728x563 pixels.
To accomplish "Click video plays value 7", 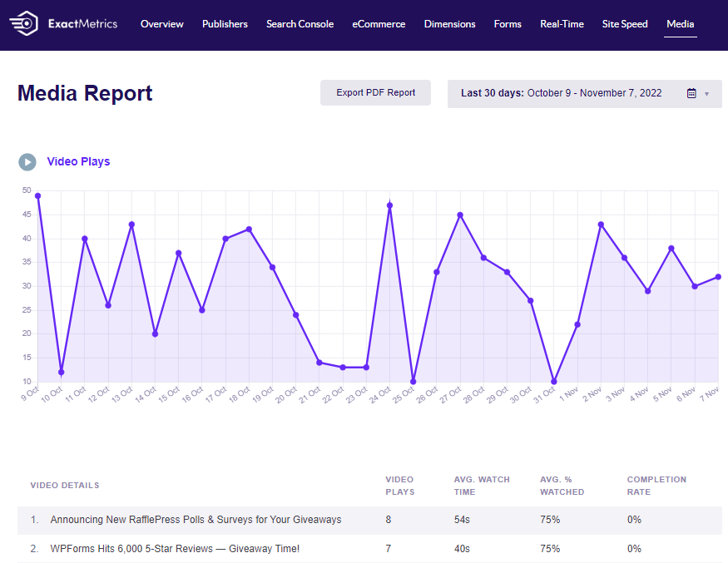I will [x=389, y=549].
